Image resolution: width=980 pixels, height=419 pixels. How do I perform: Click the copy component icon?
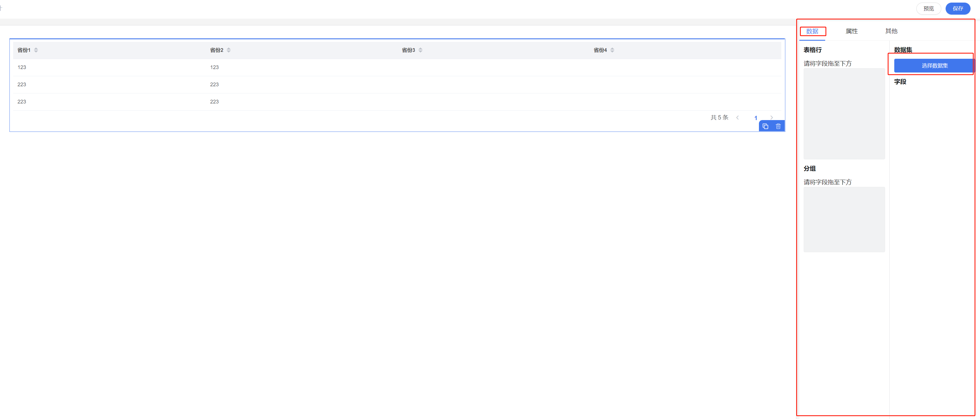tap(765, 126)
